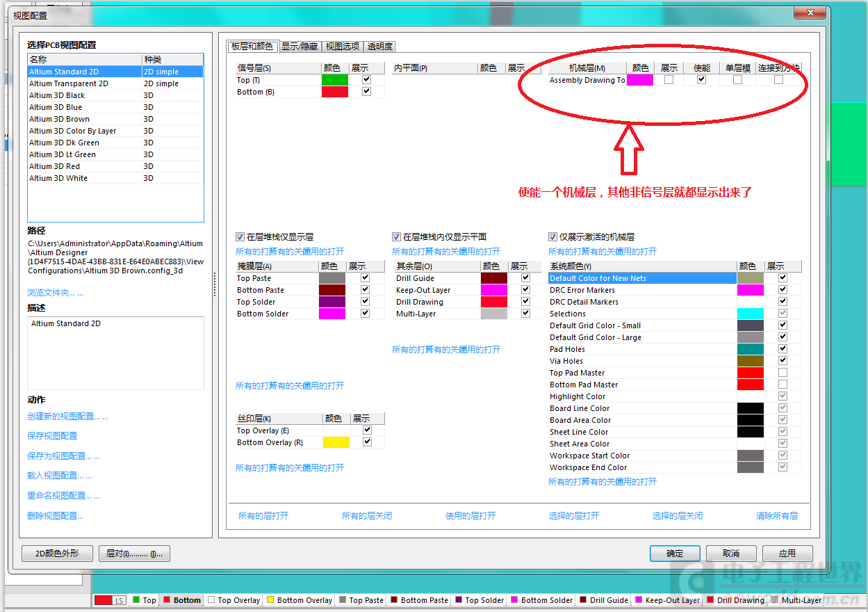This screenshot has height=612, width=868.
Task: Click the Pad Holes teal color swatch
Action: (x=751, y=349)
